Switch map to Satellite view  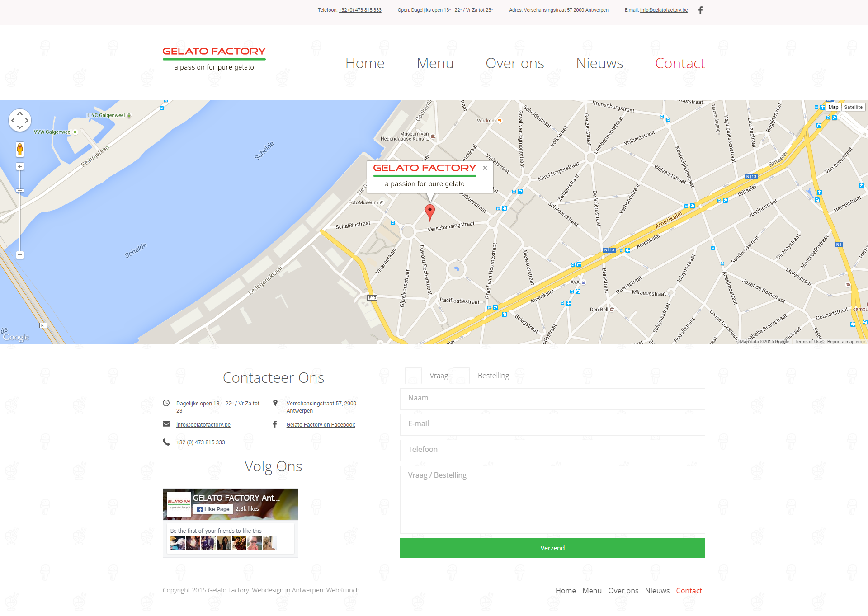click(853, 107)
